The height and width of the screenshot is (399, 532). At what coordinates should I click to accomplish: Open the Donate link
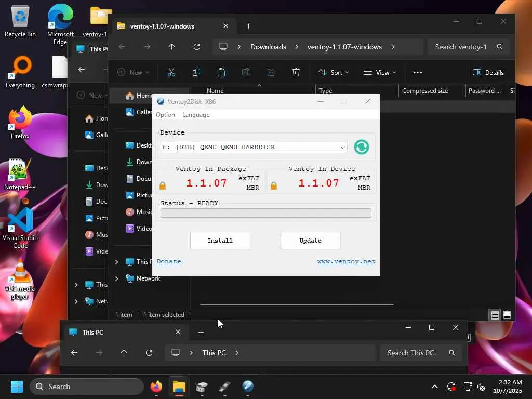click(x=169, y=262)
